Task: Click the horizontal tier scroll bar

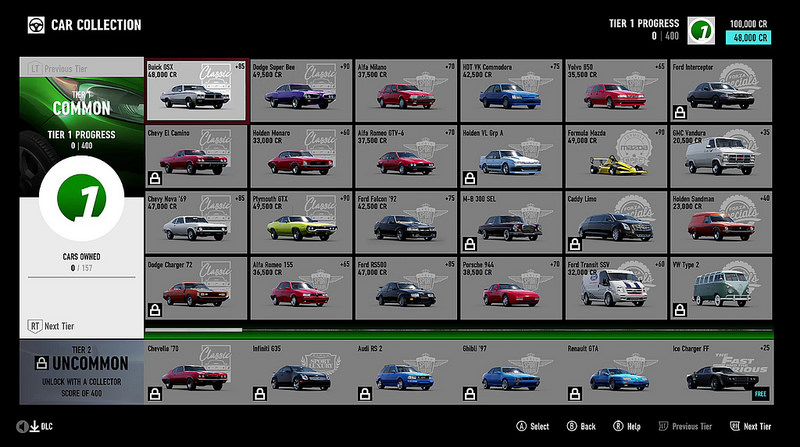Action: pos(459,330)
